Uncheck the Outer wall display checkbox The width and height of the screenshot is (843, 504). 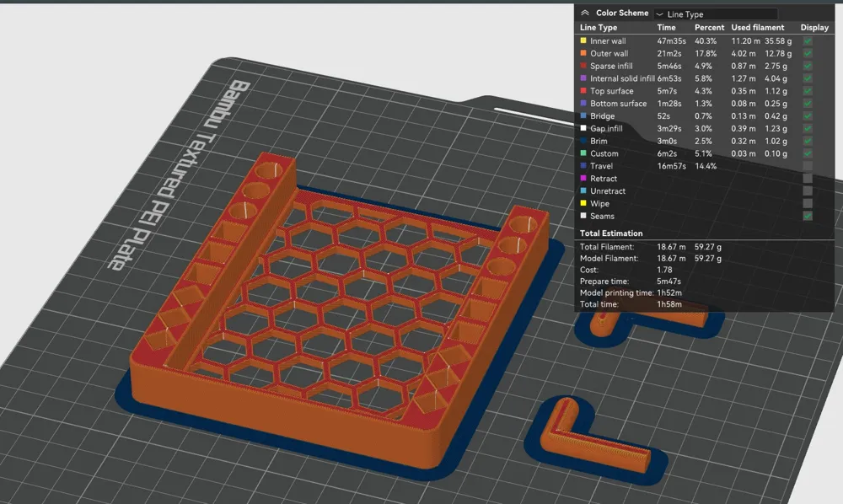pos(808,53)
